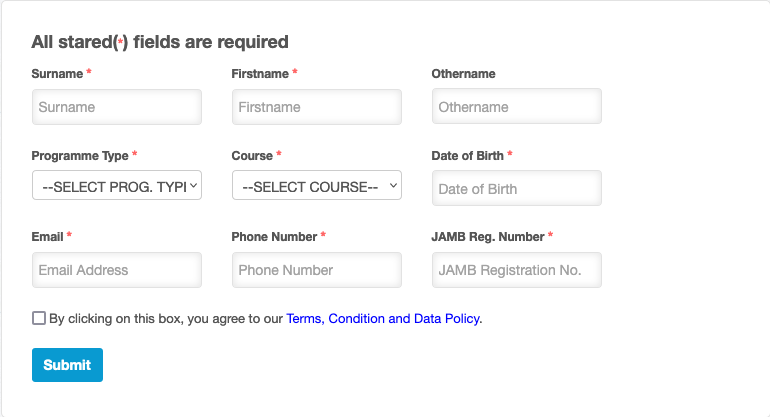Click the Email label text
The image size is (770, 417).
coord(48,237)
